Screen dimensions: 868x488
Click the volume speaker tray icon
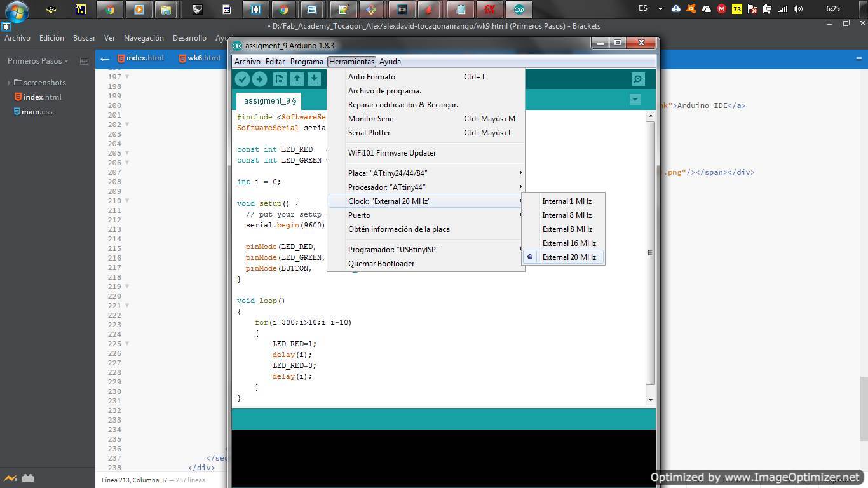click(799, 9)
